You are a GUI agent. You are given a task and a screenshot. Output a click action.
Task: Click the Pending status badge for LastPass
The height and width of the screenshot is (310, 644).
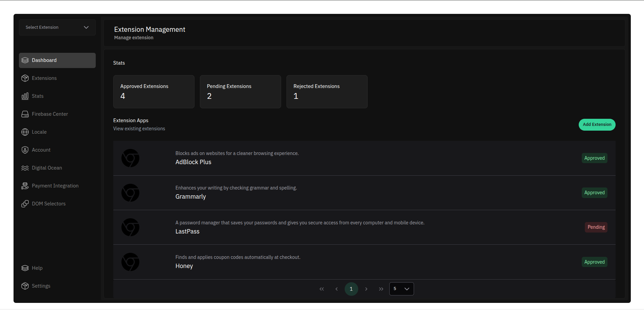click(x=596, y=227)
